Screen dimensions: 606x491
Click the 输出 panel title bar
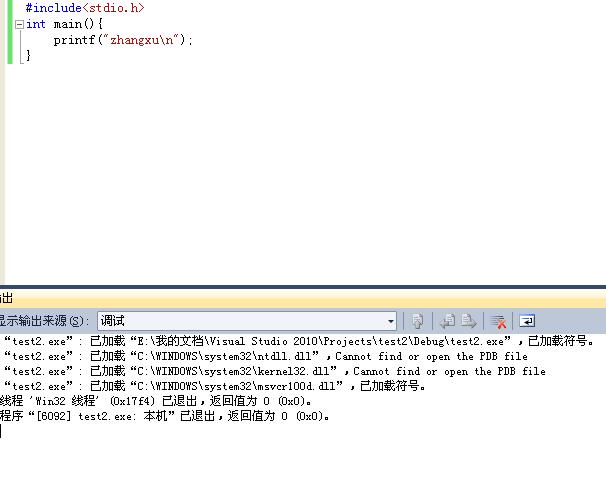(303, 298)
